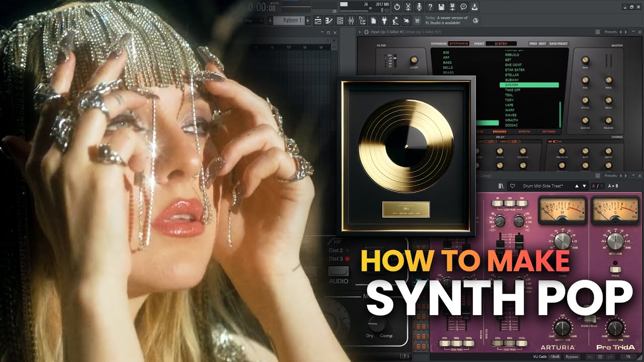Click the one-time update icon next to save
The width and height of the screenshot is (644, 362).
pyautogui.click(x=452, y=7)
